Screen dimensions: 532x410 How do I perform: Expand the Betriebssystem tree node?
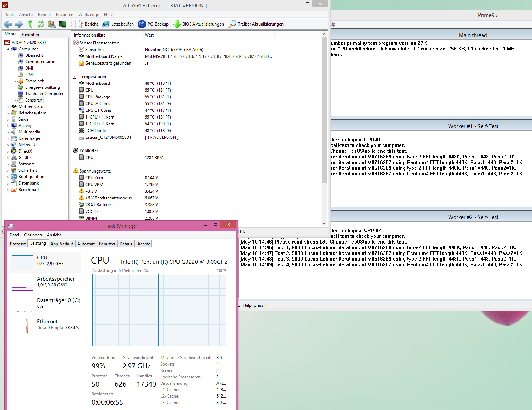pos(7,113)
